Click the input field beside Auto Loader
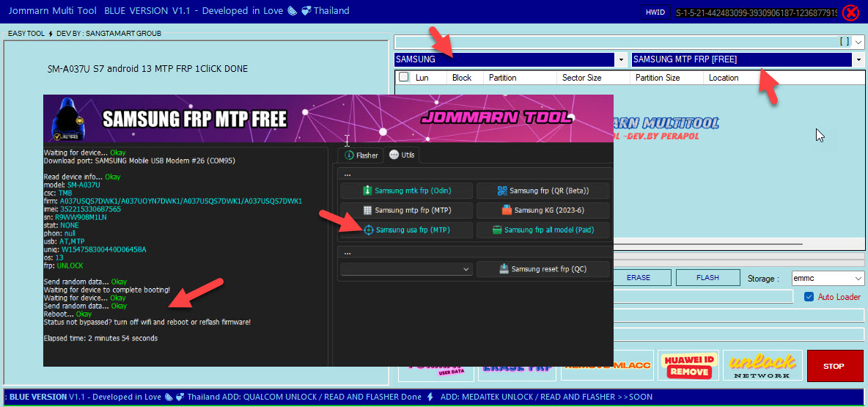Screen dimensions: 868x407 point(703,297)
